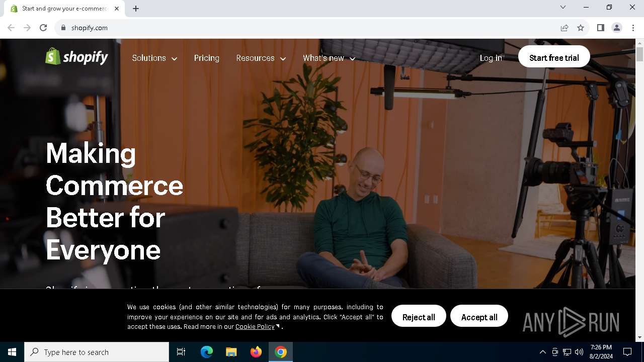Screen dimensions: 644x362
Task: Go back in browser history
Action: click(x=11, y=28)
